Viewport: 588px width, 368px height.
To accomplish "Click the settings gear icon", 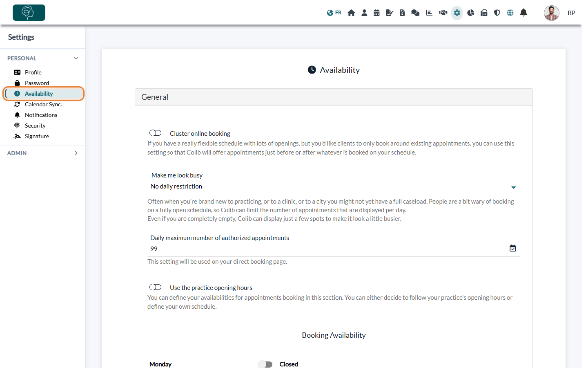I will [457, 13].
